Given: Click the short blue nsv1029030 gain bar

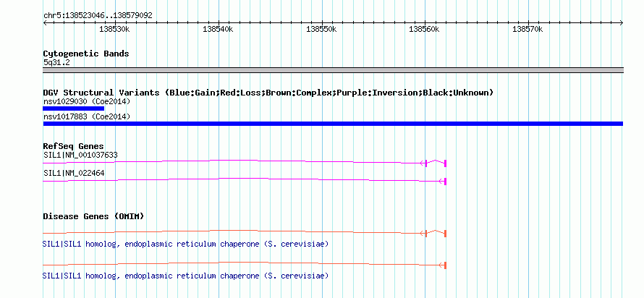Looking at the screenshot, I should pos(74,108).
